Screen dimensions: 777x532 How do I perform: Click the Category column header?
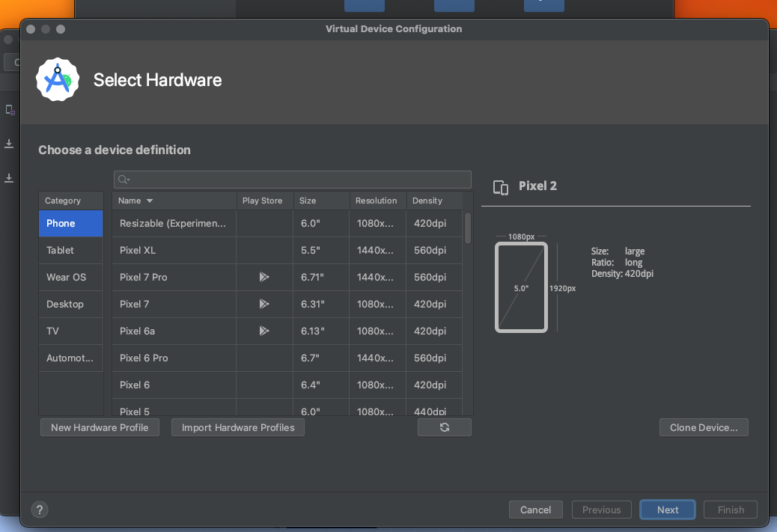pos(71,201)
